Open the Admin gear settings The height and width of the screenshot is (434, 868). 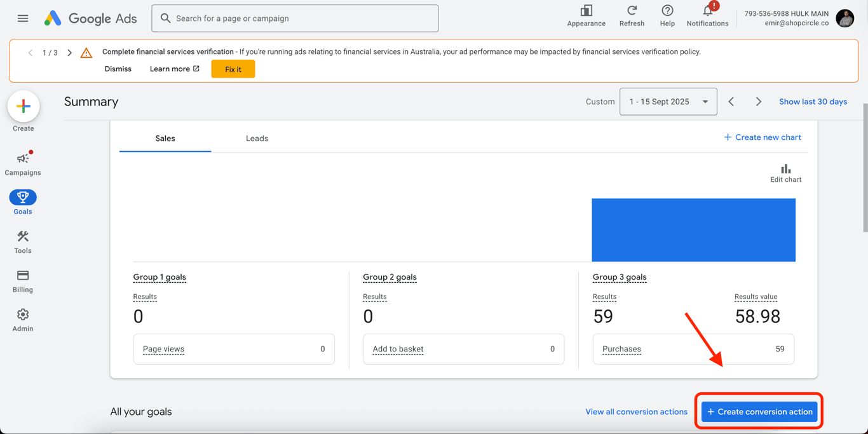(x=23, y=320)
